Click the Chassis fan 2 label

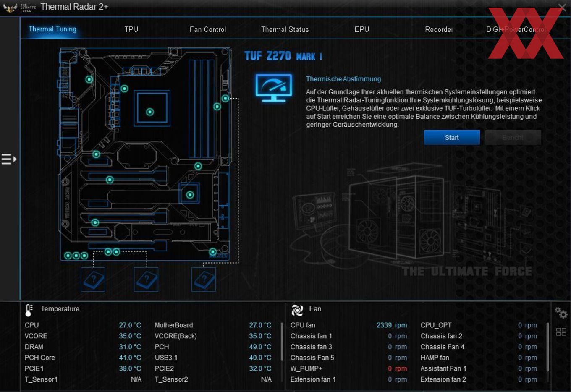click(441, 336)
